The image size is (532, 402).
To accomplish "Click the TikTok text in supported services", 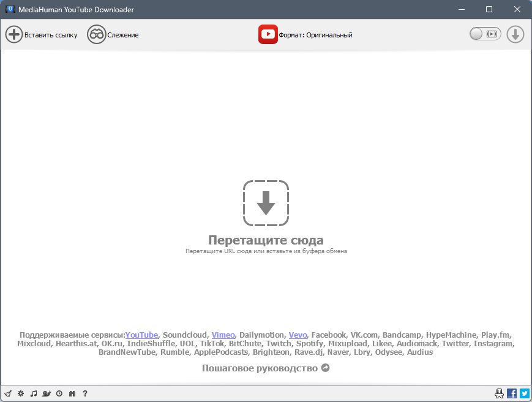I will click(x=212, y=344).
